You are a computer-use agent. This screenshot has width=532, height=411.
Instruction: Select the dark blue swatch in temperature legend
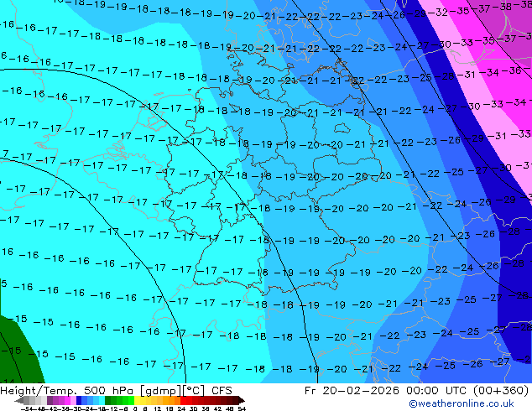[x=79, y=400]
